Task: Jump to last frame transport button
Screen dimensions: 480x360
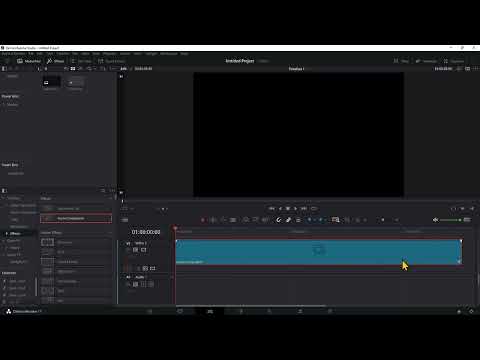Action: click(x=304, y=209)
